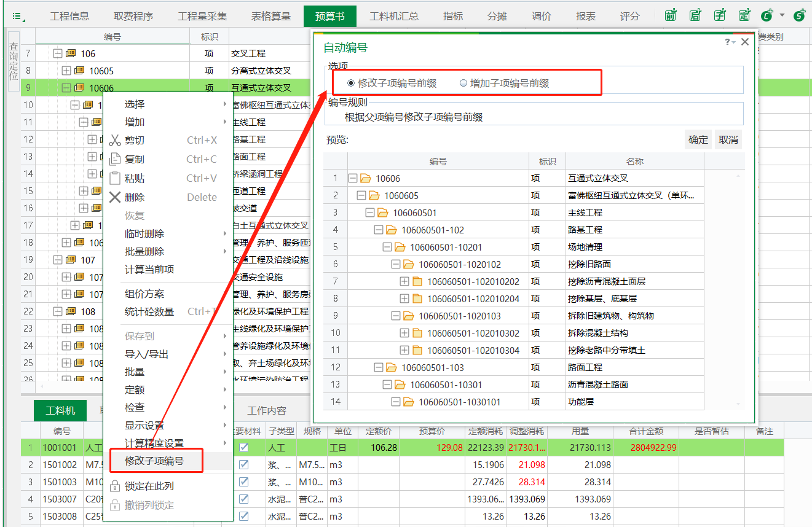Expand tree node 10605 分离式立体交叉
Screen dimensions: 812x527
(x=66, y=71)
